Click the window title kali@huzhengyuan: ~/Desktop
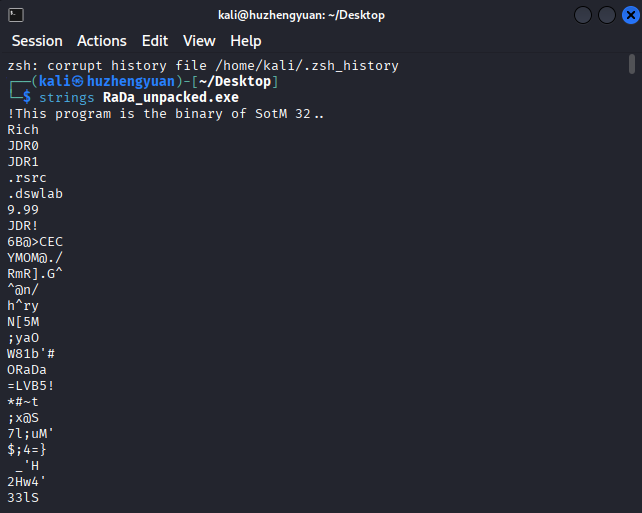Screen dimensions: 642x513 [x=301, y=16]
